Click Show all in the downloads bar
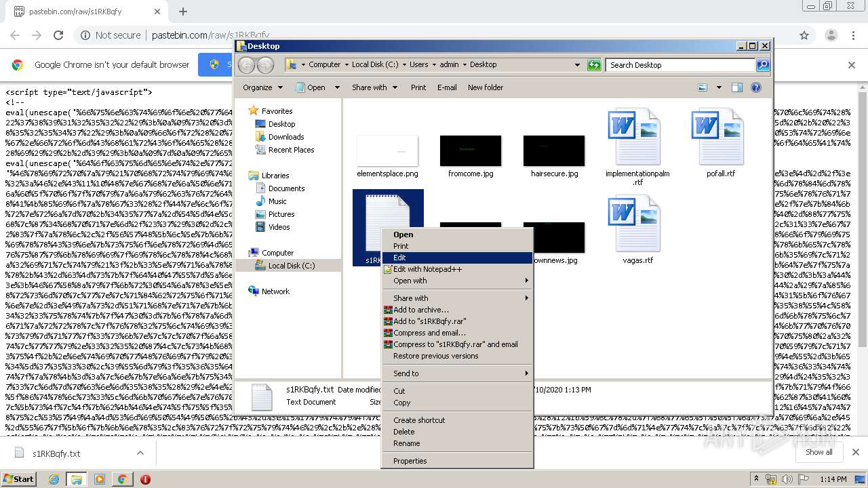 coord(818,452)
